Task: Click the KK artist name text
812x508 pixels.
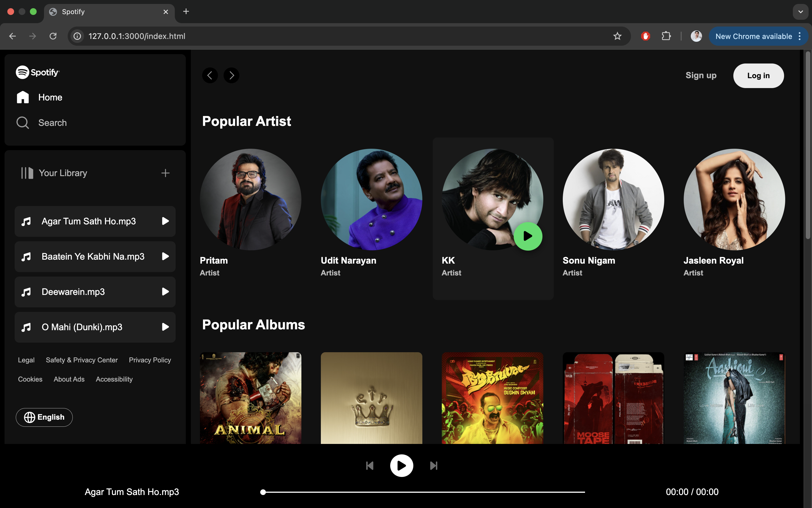Action: click(x=448, y=260)
